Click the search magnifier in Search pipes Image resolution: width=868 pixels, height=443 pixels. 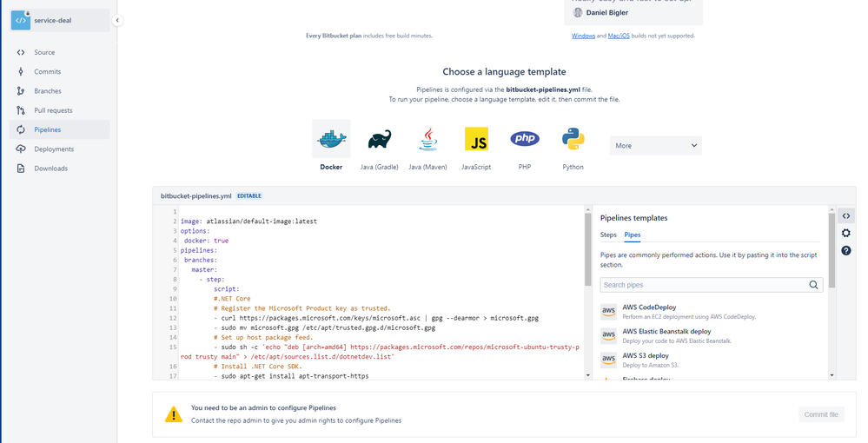tap(813, 285)
